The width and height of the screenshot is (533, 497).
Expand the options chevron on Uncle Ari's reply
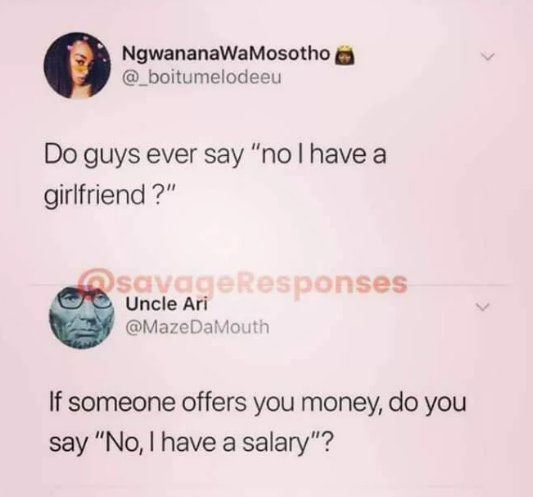coord(482,307)
